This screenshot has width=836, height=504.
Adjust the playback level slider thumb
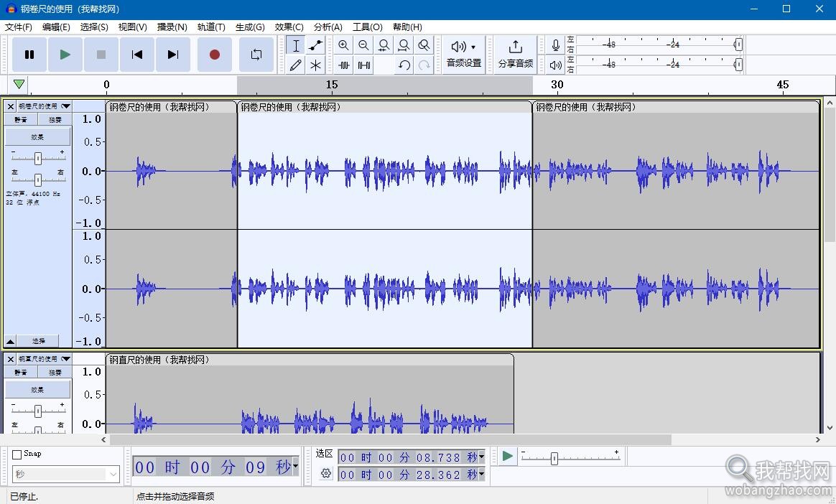[738, 65]
